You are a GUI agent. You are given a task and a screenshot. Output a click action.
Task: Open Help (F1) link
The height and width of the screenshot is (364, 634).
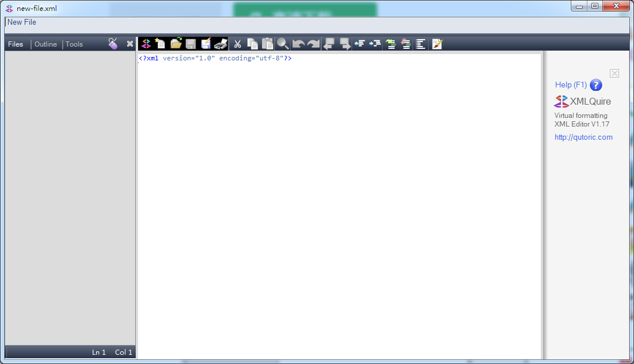click(x=571, y=85)
